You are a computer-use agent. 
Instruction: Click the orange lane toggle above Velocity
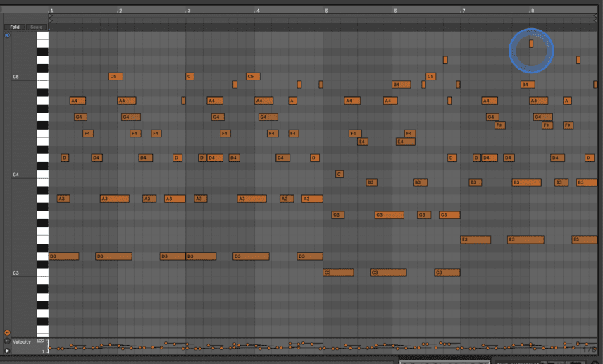point(7,332)
